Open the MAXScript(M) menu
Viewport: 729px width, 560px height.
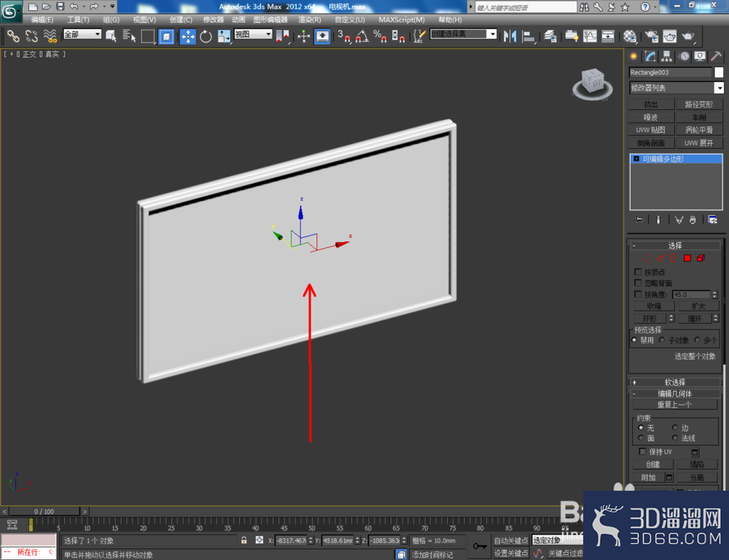pyautogui.click(x=401, y=20)
